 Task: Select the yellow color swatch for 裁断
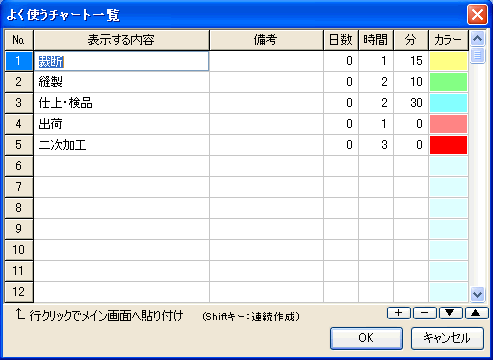pos(448,61)
